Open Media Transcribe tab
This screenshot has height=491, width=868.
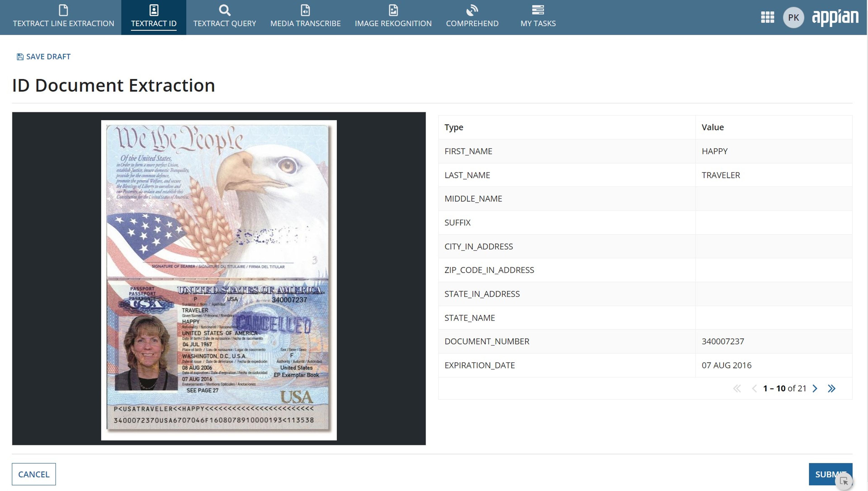tap(305, 17)
